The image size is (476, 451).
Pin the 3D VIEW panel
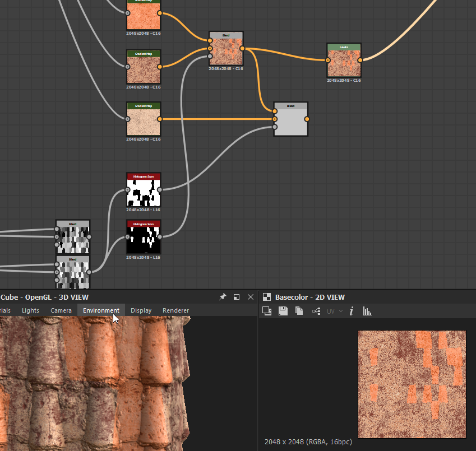(x=223, y=297)
